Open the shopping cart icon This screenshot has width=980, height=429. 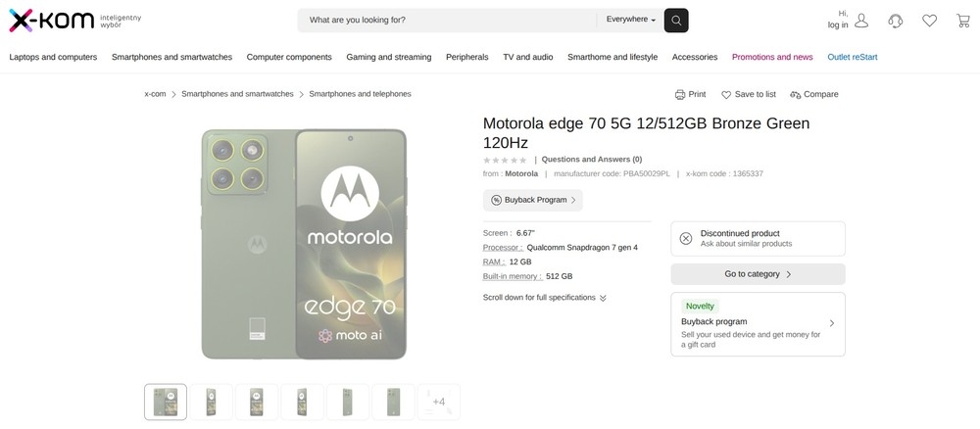[963, 21]
